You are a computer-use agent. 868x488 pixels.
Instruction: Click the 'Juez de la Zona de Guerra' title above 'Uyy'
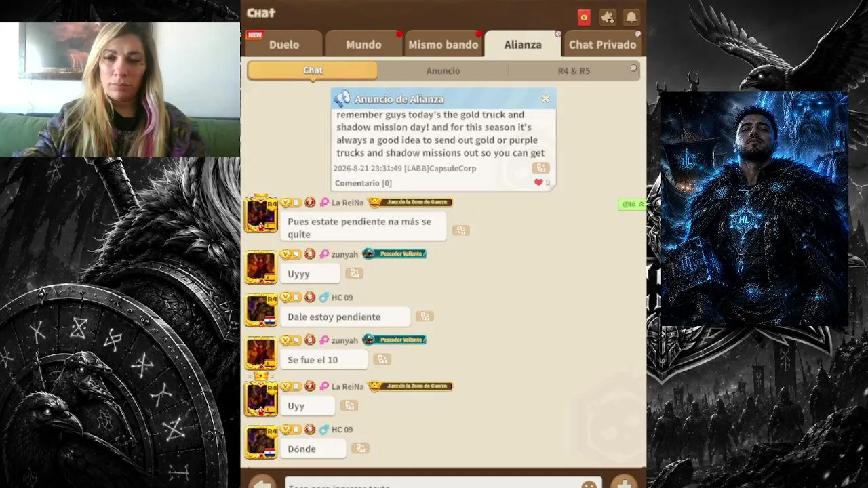point(410,386)
